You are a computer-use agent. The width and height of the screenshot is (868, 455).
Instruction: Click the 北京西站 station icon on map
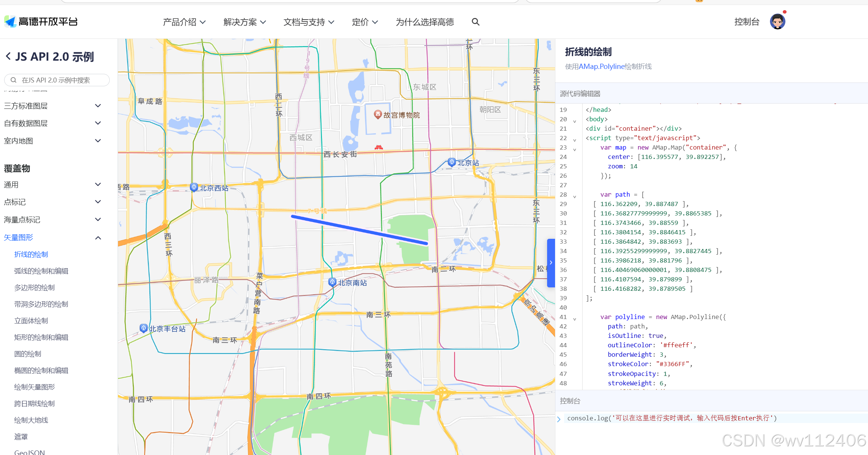tap(194, 187)
